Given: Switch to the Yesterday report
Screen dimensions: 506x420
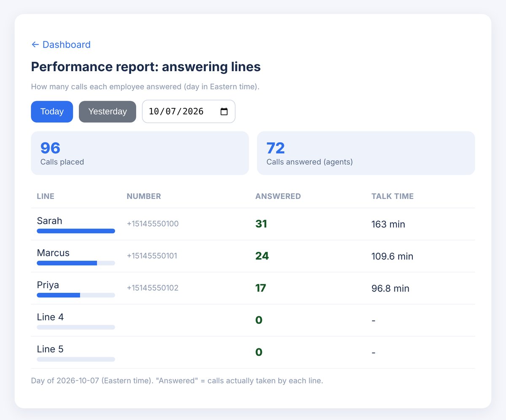Looking at the screenshot, I should 108,112.
